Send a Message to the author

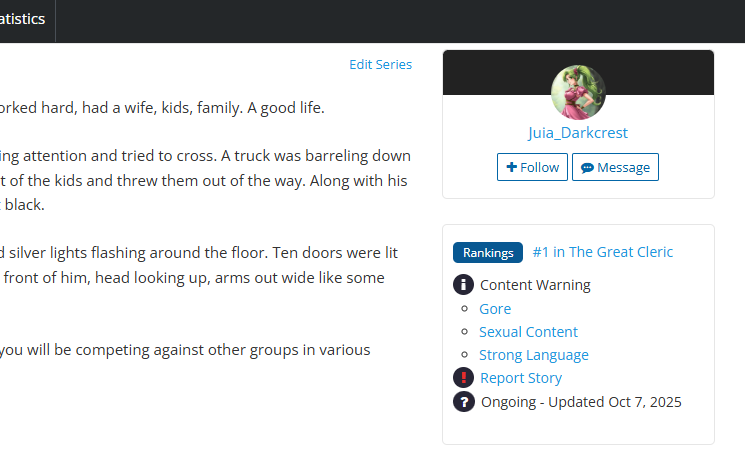[615, 167]
